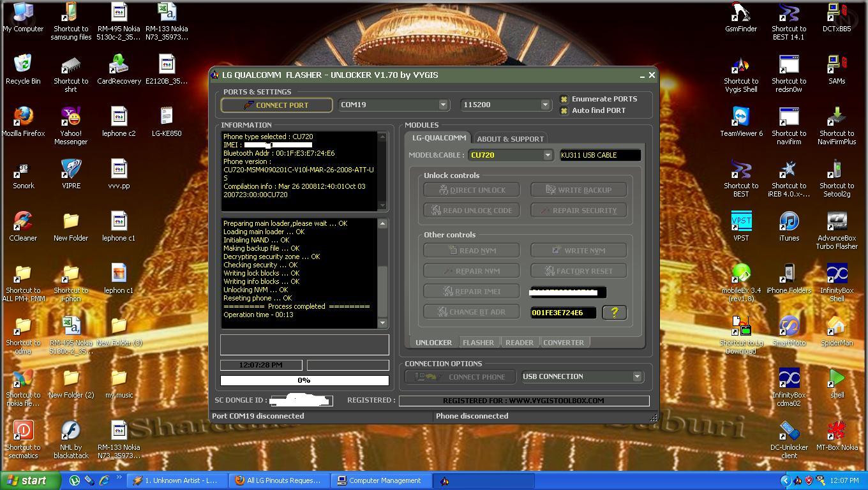Screen dimensions: 868x490
Task: Click the phone information panel scrollbar
Action: point(383,171)
